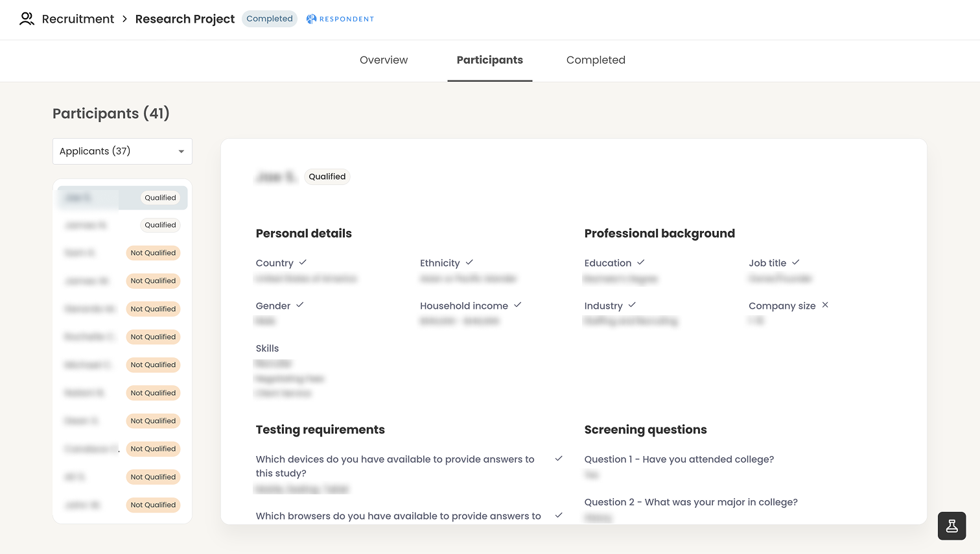Select the second Qualified applicant in list
Image resolution: width=980 pixels, height=554 pixels.
pos(122,225)
